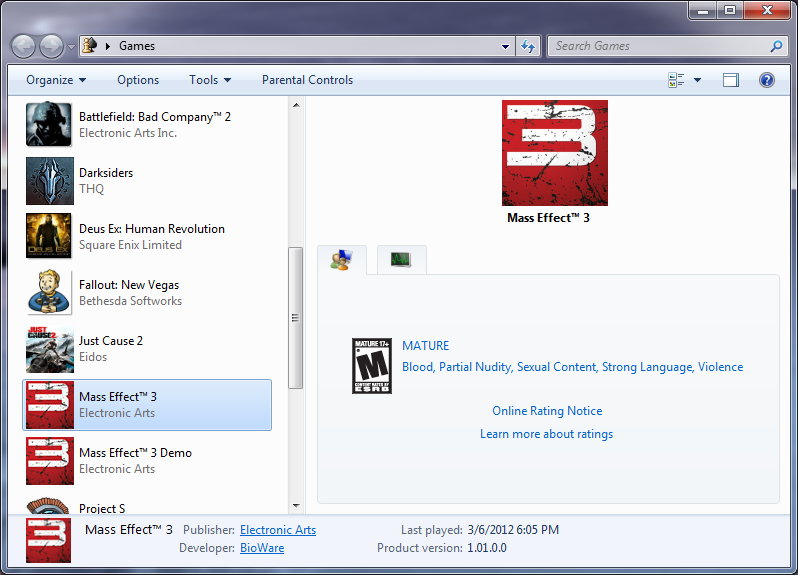This screenshot has height=575, width=798.
Task: Open the Options toolbar item
Action: tap(138, 80)
